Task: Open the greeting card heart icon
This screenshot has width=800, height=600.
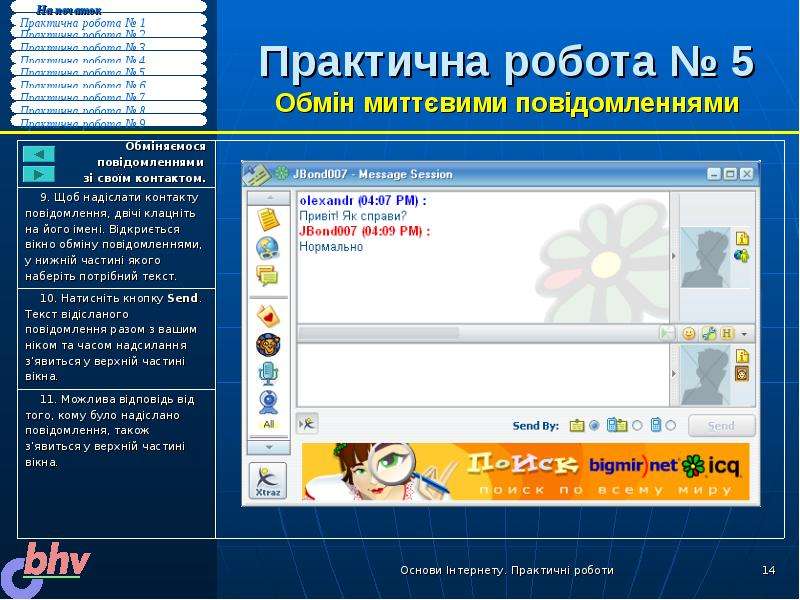Action: tap(268, 316)
